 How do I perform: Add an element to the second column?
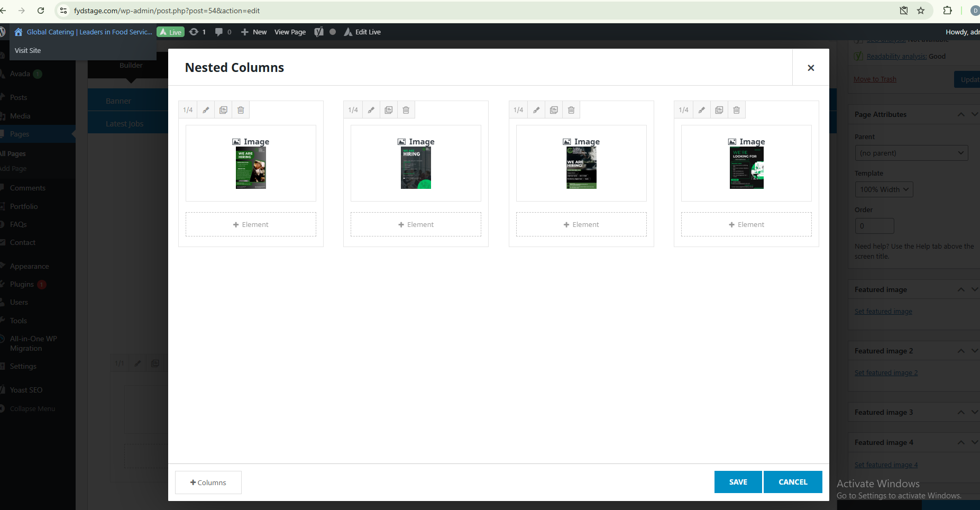coord(416,224)
